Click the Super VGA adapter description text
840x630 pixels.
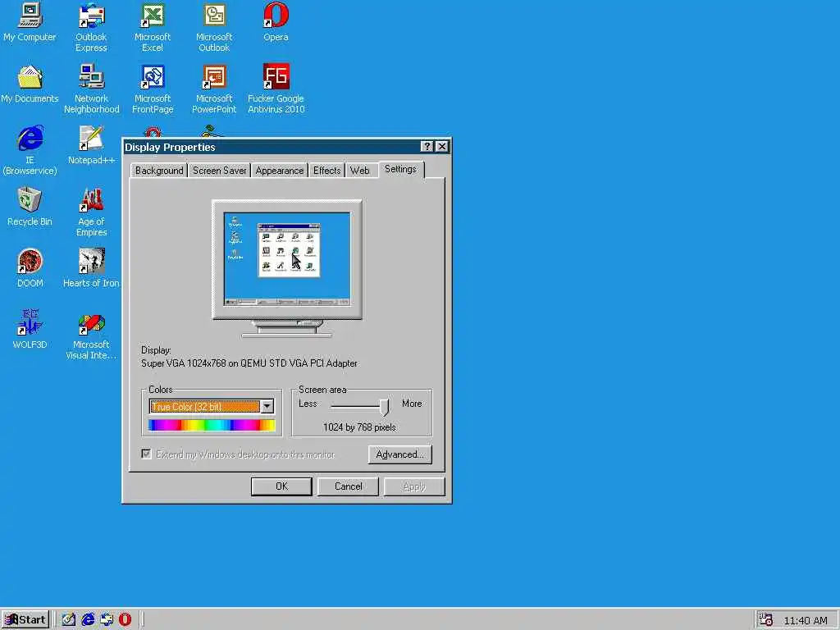pos(249,363)
